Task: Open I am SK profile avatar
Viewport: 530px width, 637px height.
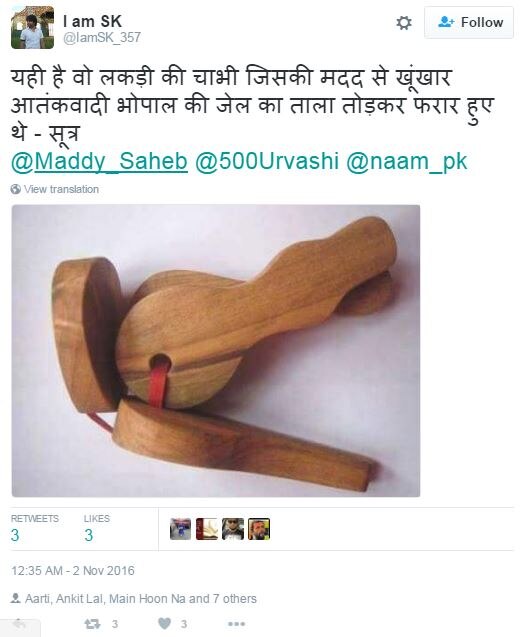Action: (32, 28)
